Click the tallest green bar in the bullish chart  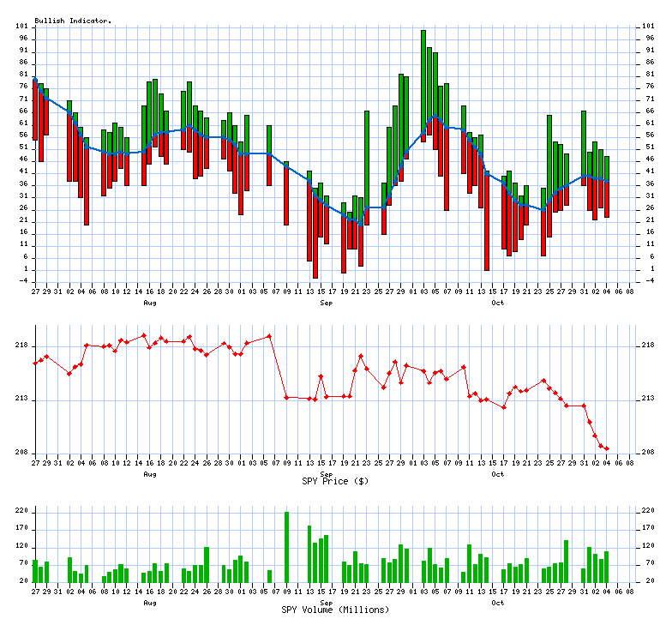tap(423, 77)
